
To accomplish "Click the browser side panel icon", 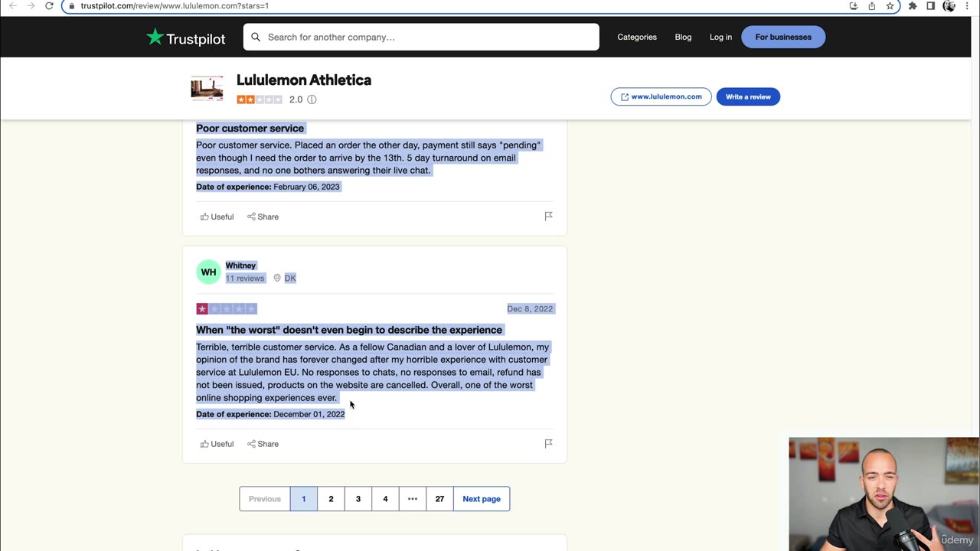I will click(x=931, y=5).
